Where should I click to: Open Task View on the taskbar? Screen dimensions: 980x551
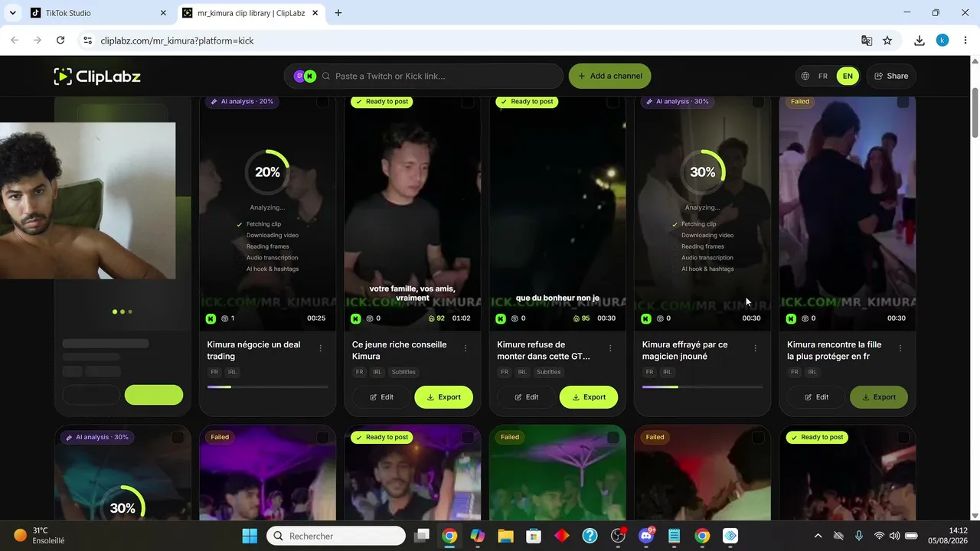point(421,536)
